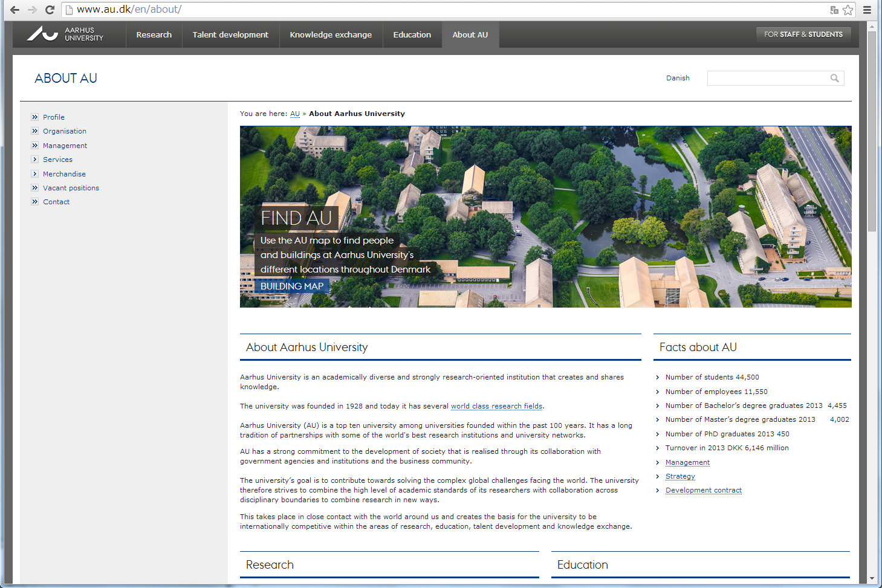Click the browser forward arrow
Screen dimensions: 882x588
[33, 10]
